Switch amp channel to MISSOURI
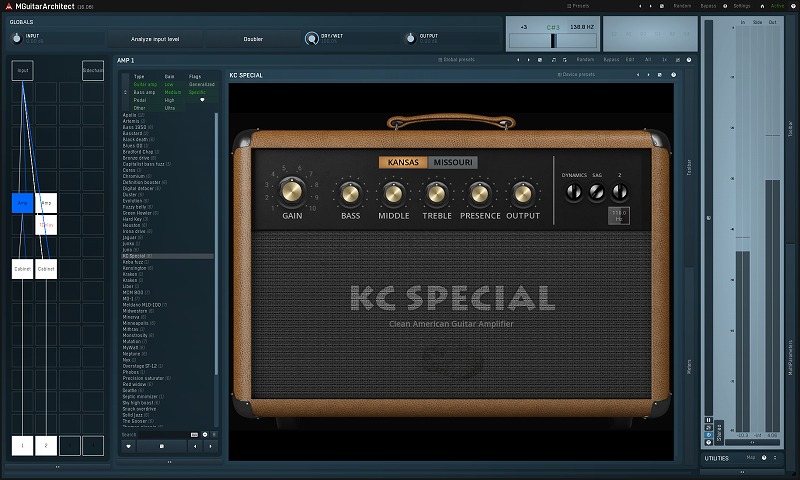Viewport: 800px width, 480px height. point(454,162)
